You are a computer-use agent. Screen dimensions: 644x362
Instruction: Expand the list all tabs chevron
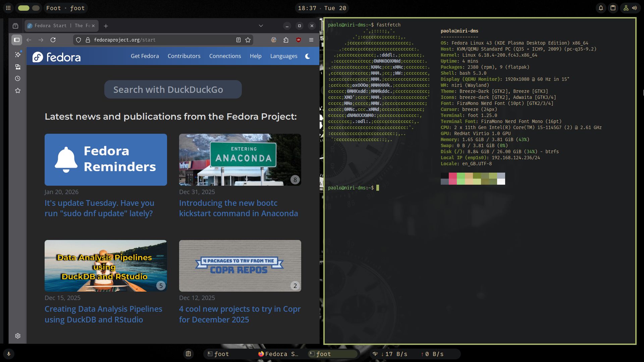(261, 26)
